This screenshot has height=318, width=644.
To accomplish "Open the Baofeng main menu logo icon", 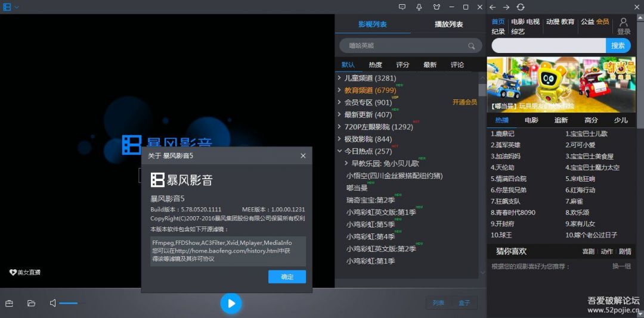I will (x=7, y=7).
